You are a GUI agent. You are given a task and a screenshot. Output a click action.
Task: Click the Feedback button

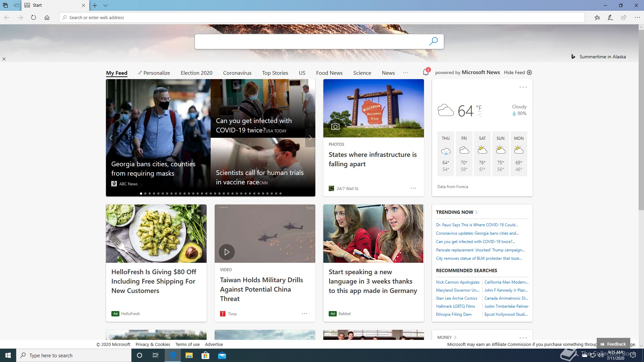(x=613, y=344)
